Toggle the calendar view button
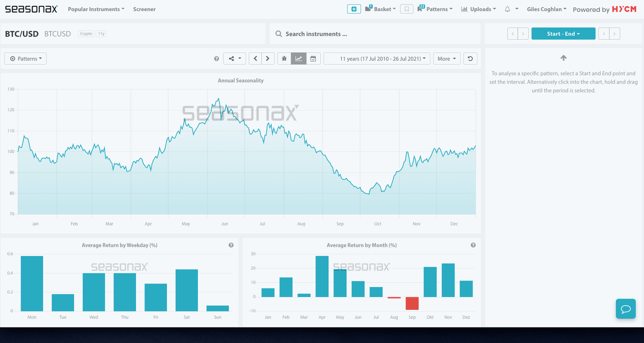The height and width of the screenshot is (343, 644). pos(313,59)
